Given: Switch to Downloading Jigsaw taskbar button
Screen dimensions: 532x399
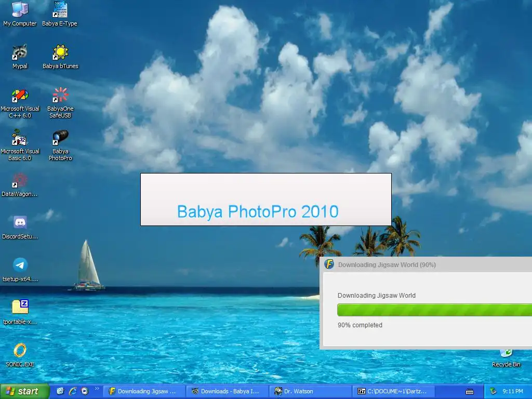Looking at the screenshot, I should [144, 391].
